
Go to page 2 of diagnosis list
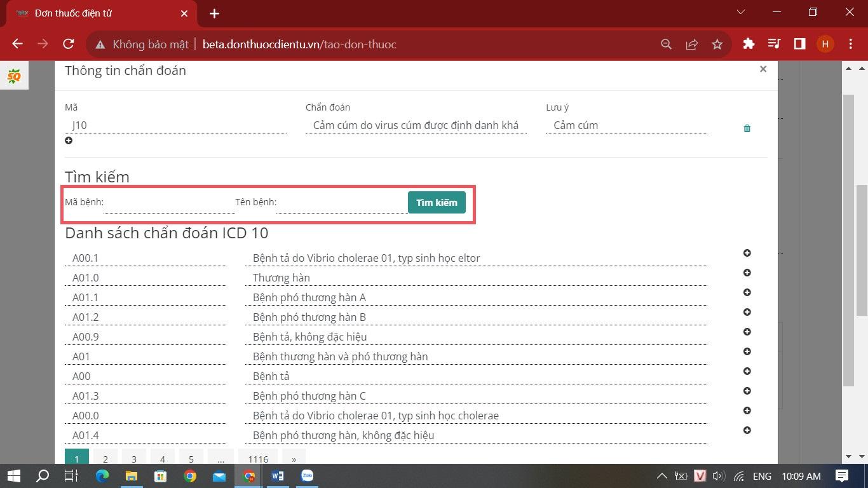pyautogui.click(x=105, y=458)
